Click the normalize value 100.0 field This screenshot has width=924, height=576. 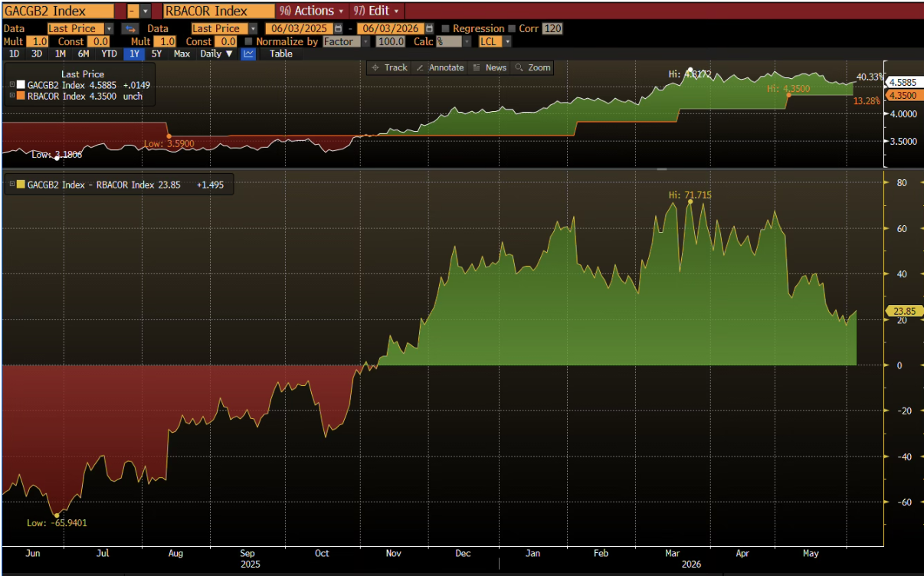click(x=390, y=41)
